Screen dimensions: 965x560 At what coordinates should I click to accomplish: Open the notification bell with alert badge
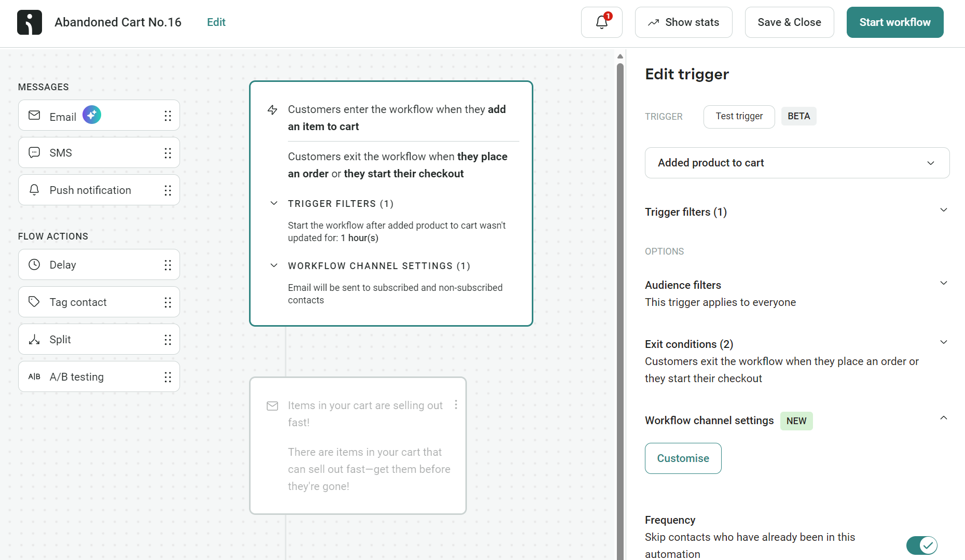(x=601, y=22)
